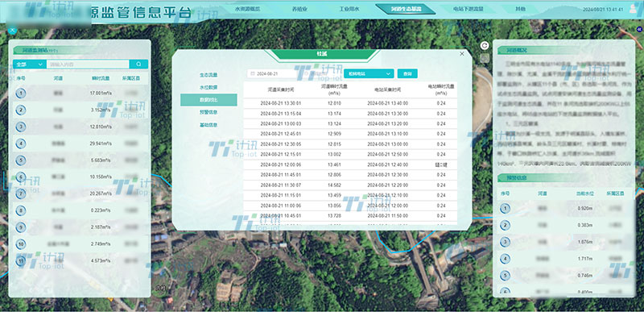This screenshot has height=312, width=644.
Task: Click river flow value 14.582
Action: [334, 185]
